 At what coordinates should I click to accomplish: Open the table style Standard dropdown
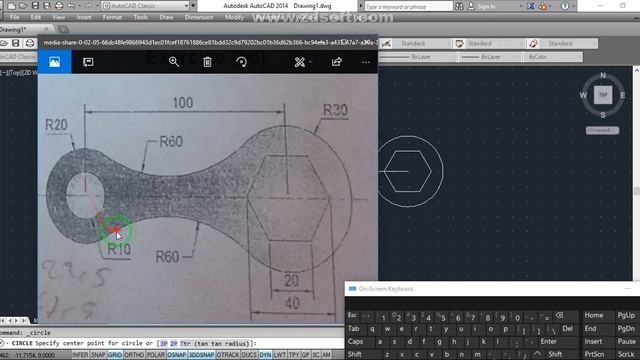[494, 44]
